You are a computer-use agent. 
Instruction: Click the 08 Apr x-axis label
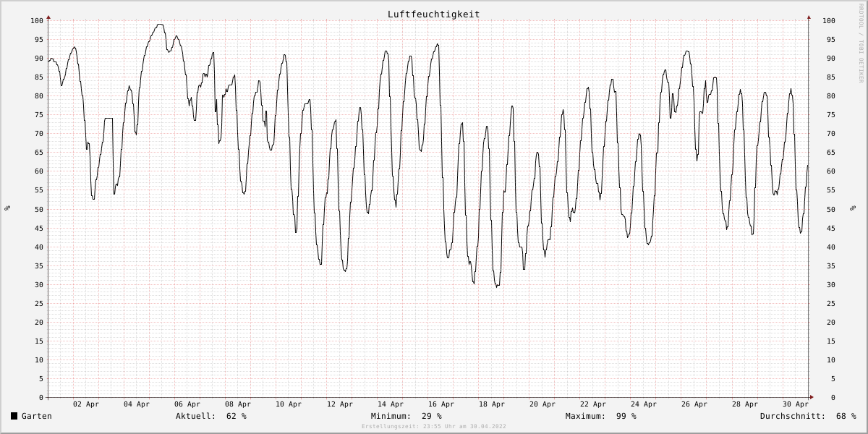238,404
